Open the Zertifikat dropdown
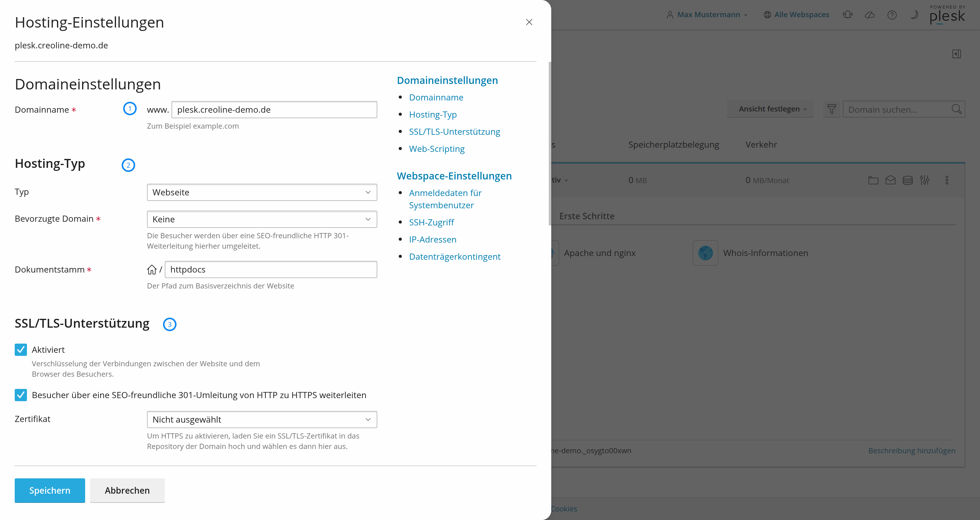The height and width of the screenshot is (520, 980). click(x=262, y=420)
